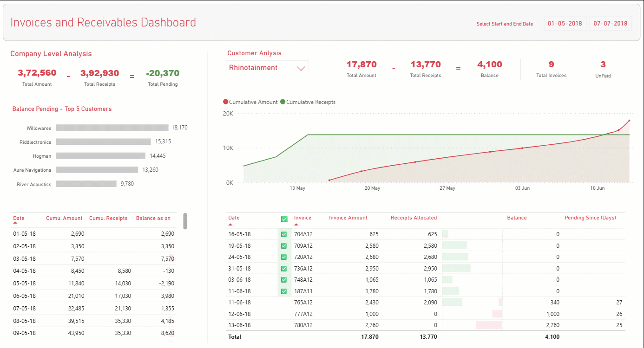The width and height of the screenshot is (644, 348).
Task: Select the Willowares bar in the chart
Action: pyautogui.click(x=112, y=128)
